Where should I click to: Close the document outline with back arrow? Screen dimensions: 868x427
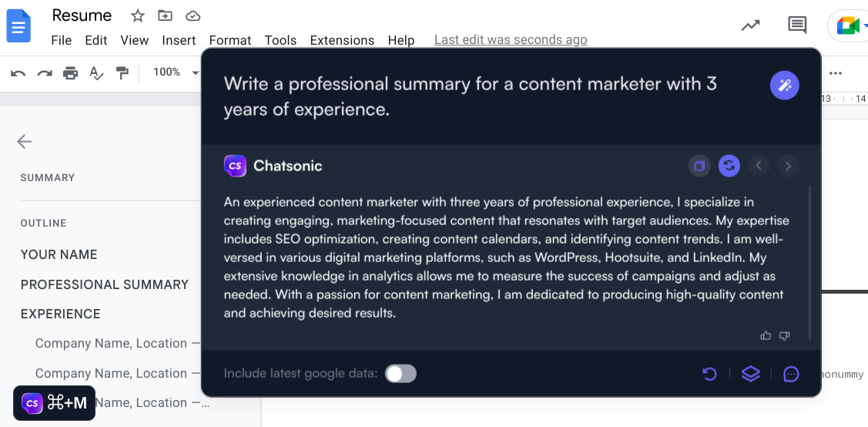(25, 141)
